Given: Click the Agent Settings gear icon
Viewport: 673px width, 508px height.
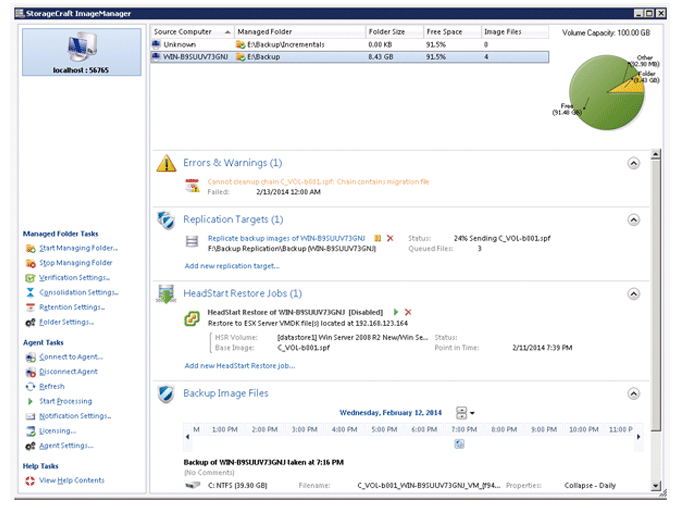Looking at the screenshot, I should click(30, 446).
